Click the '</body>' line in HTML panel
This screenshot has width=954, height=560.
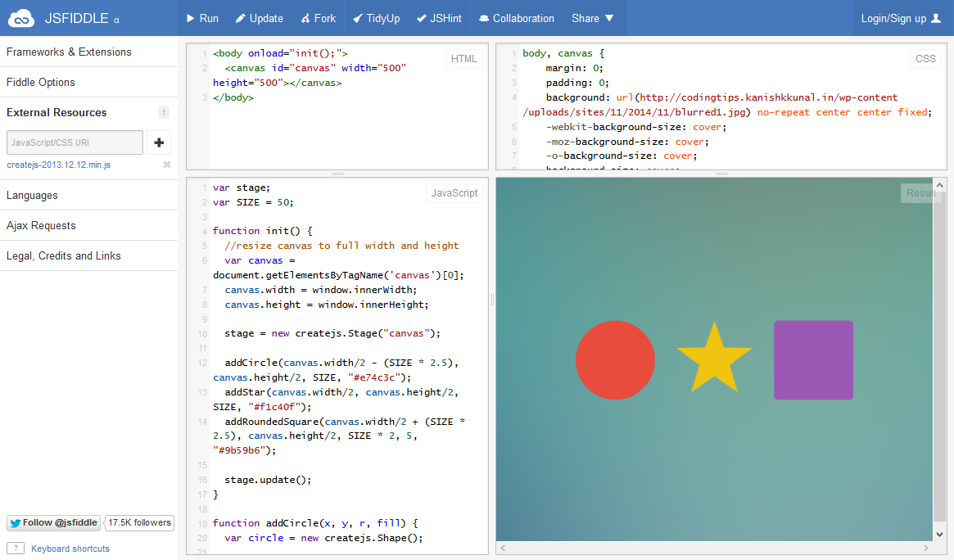click(x=233, y=97)
